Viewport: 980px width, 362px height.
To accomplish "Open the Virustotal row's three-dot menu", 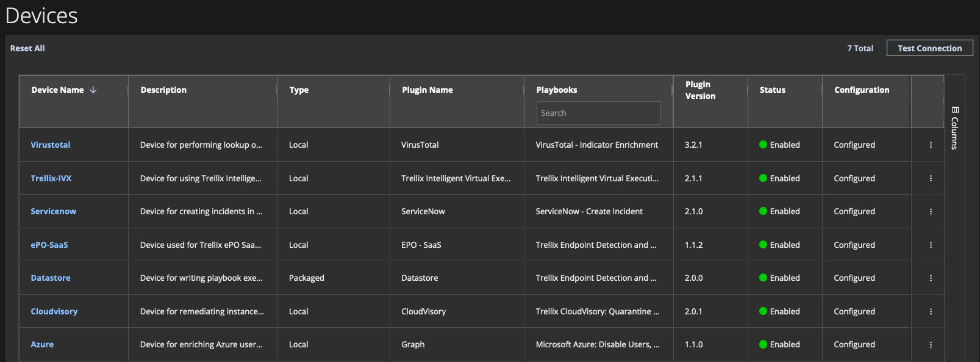I will (931, 145).
